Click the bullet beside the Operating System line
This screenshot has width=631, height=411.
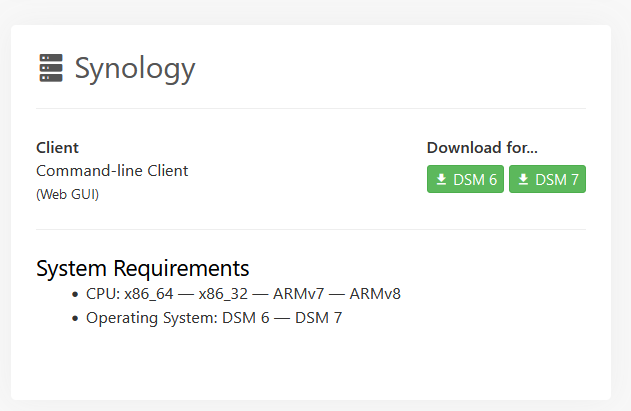[x=75, y=319]
